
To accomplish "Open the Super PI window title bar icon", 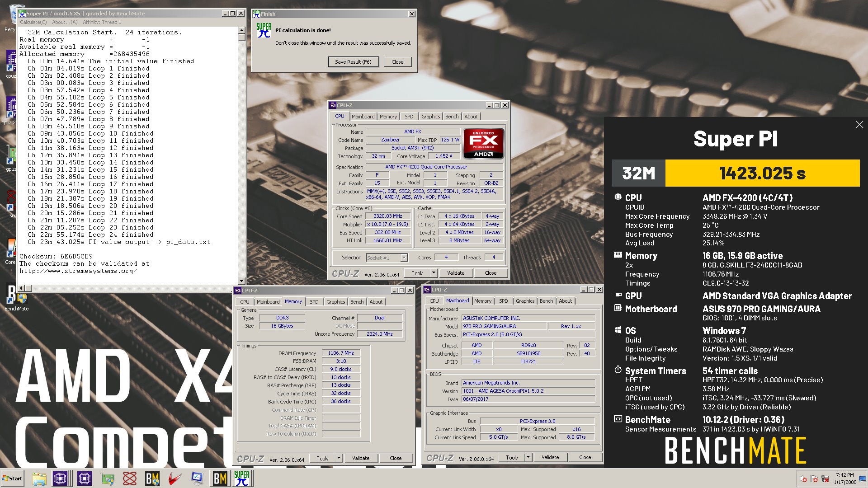I will pos(22,14).
